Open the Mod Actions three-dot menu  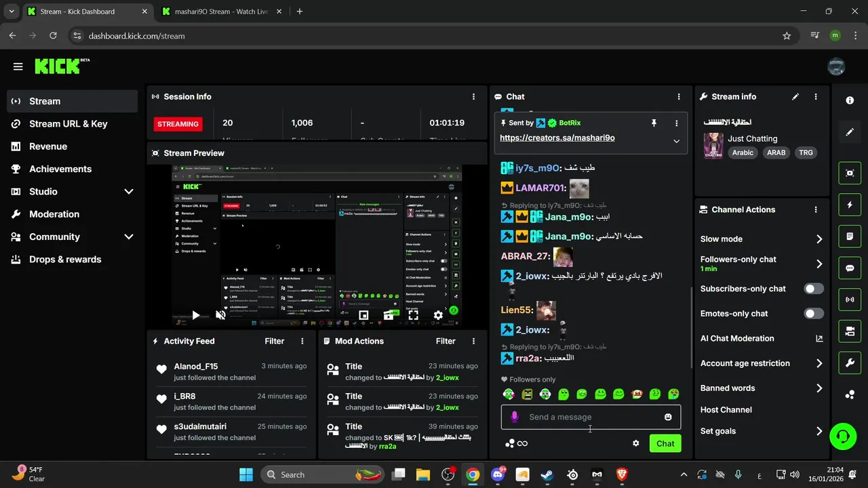(x=473, y=341)
